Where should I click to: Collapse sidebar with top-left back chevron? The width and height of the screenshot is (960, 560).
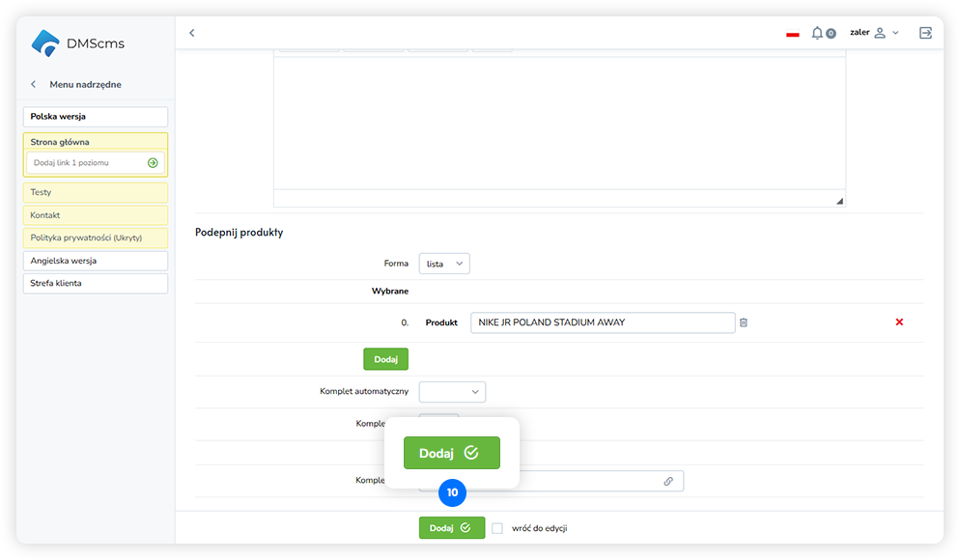tap(191, 33)
